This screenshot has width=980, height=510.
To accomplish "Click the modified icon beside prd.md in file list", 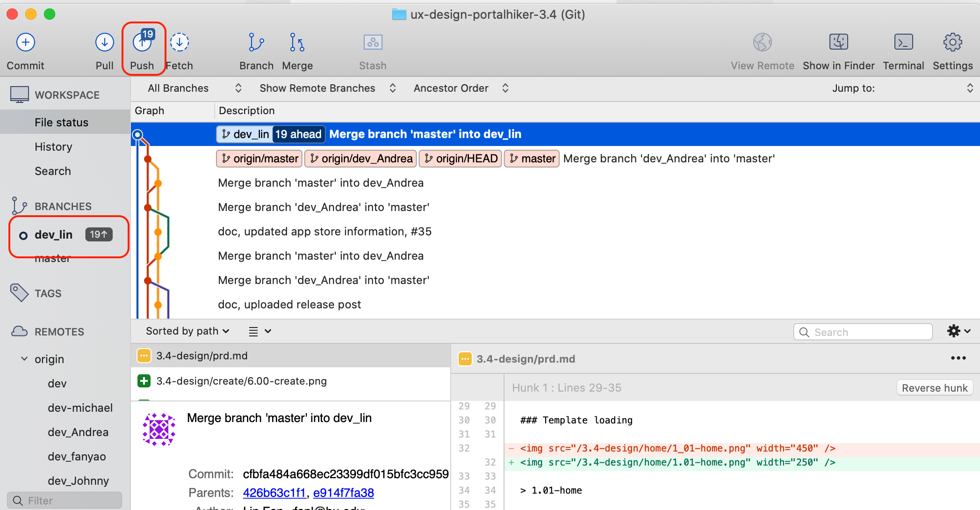I will [x=144, y=356].
